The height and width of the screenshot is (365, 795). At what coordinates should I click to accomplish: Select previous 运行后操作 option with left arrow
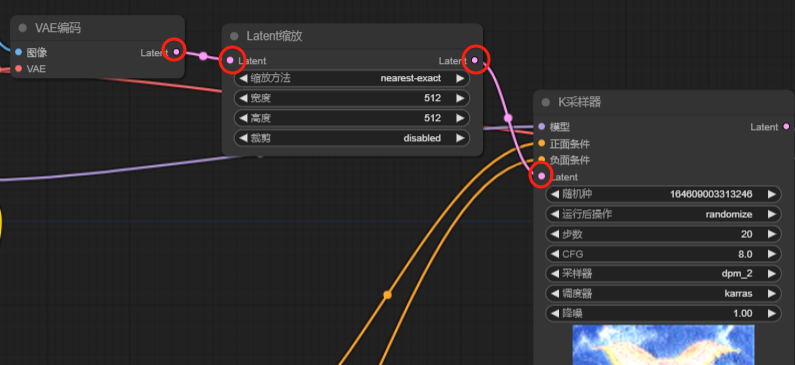click(x=555, y=214)
